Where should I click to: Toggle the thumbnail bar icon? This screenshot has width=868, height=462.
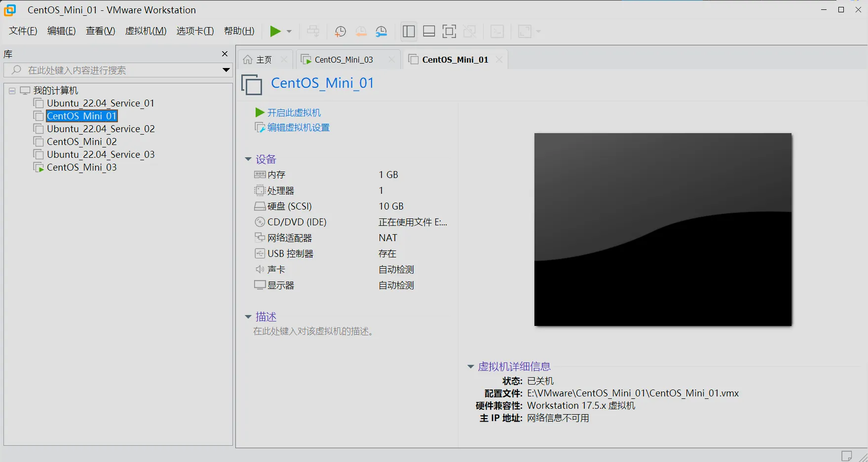pos(428,31)
